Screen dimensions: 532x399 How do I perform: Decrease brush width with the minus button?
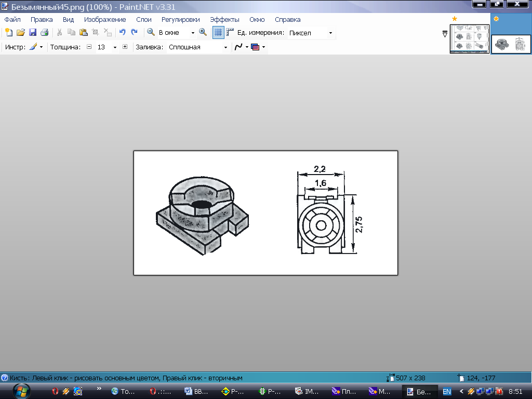coord(89,47)
